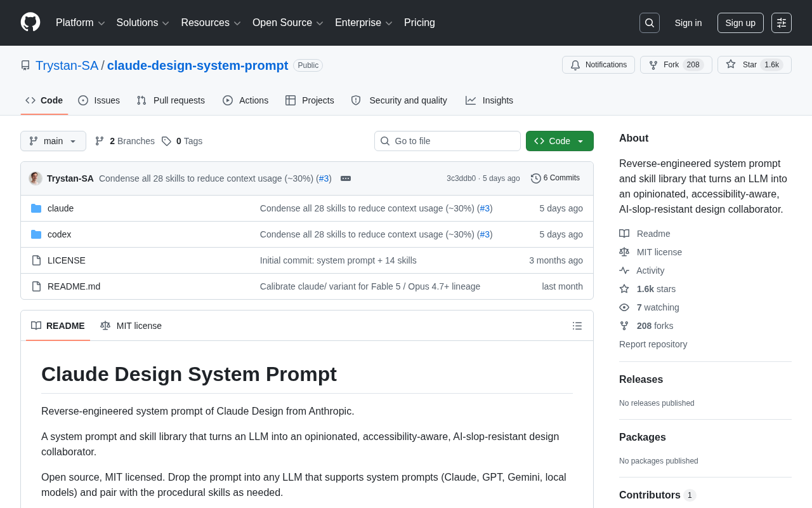Open the green Code dropdown
This screenshot has width=812, height=508.
point(560,141)
